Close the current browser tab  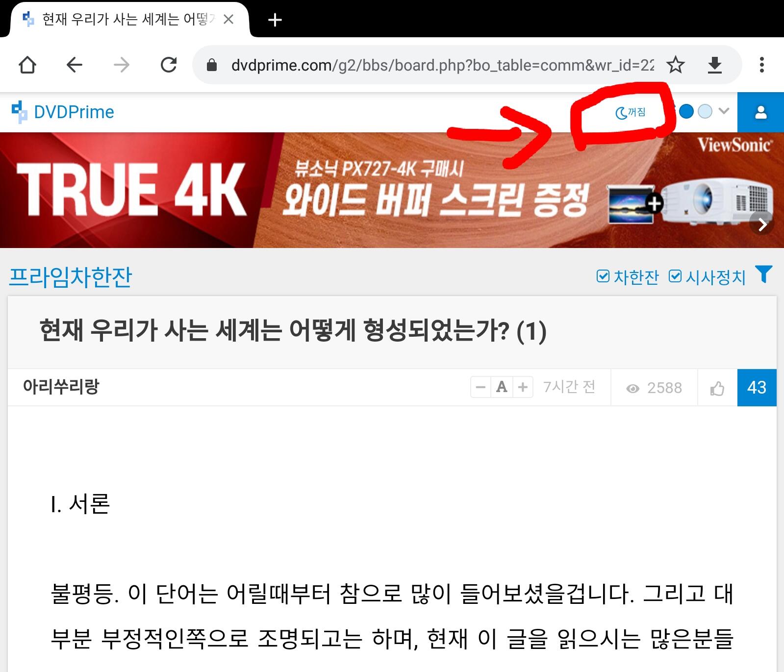pos(228,20)
